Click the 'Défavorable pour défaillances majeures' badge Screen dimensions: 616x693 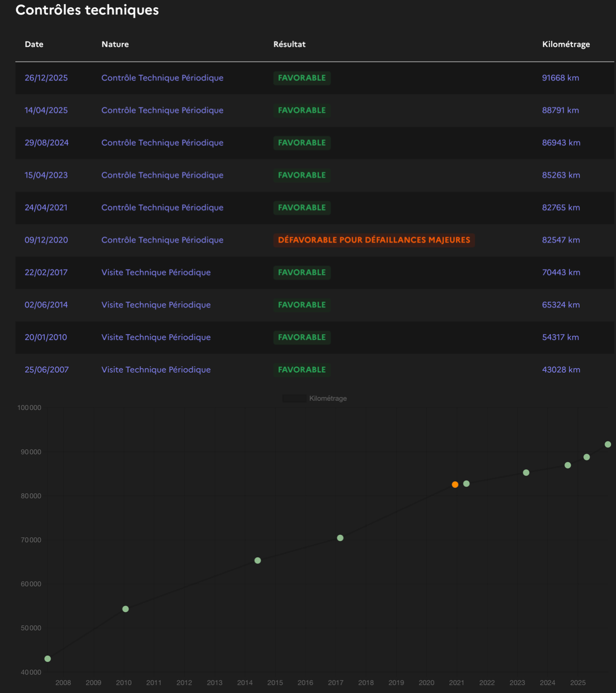(374, 240)
